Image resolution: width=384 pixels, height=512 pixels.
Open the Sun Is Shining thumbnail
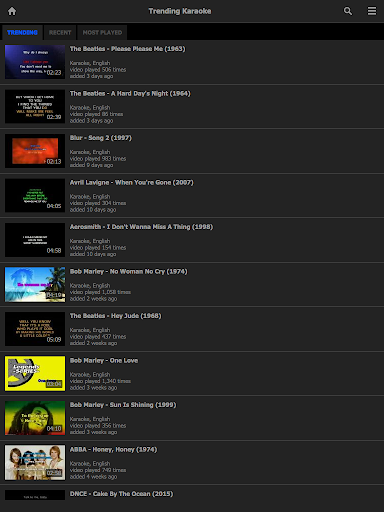35,418
